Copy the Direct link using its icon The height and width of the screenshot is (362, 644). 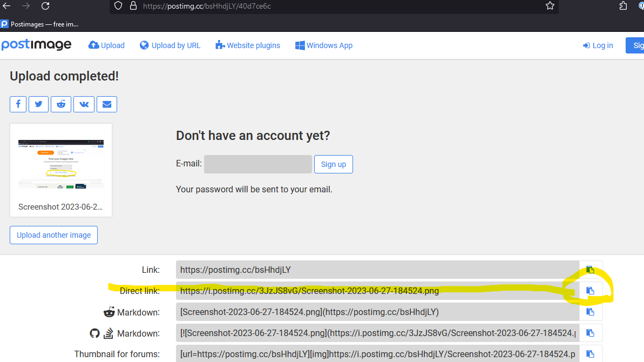coord(590,291)
